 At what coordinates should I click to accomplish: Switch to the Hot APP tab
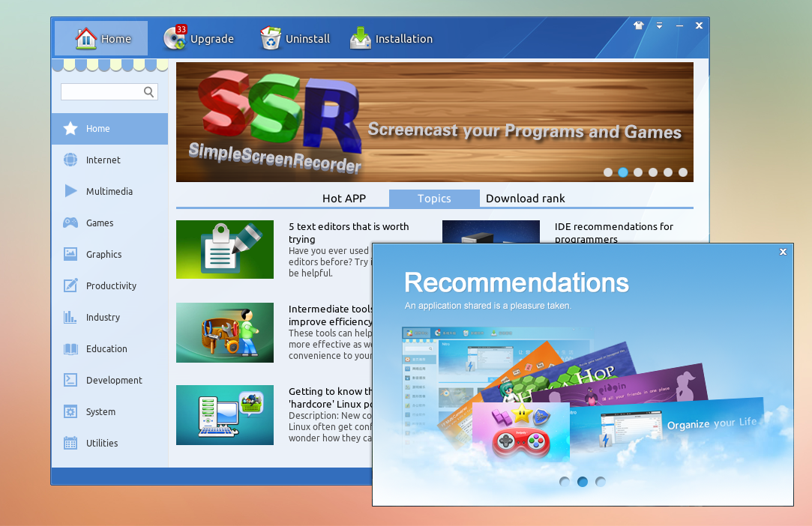coord(344,199)
